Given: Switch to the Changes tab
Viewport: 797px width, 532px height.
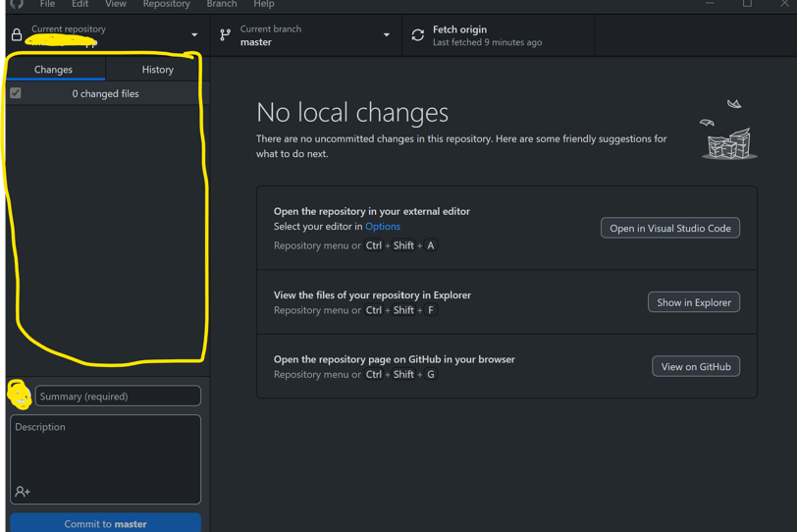Looking at the screenshot, I should click(53, 69).
